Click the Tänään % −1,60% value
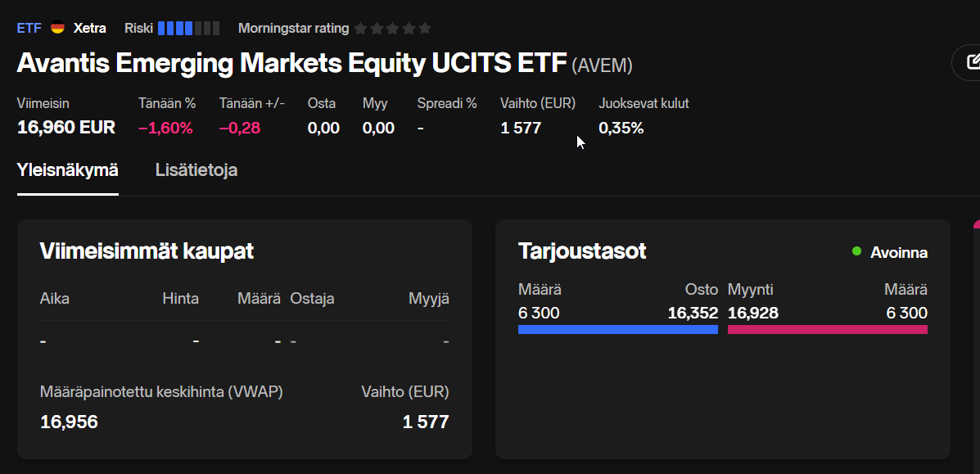The width and height of the screenshot is (980, 474). [165, 129]
